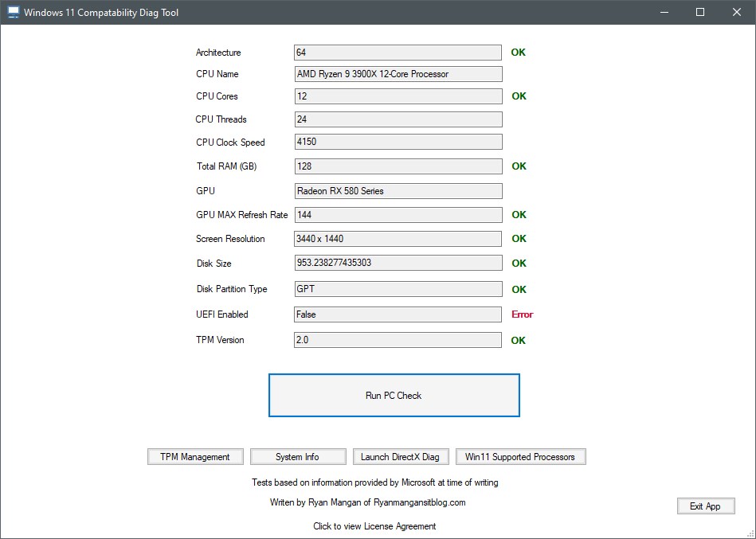Click the app icon in the title bar
Viewport: 756px width, 539px height.
pos(13,12)
